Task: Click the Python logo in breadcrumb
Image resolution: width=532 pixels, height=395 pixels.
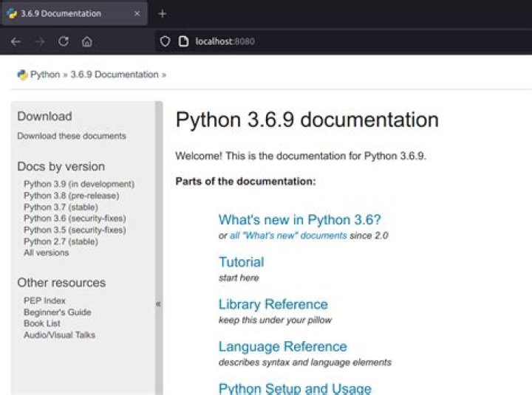Action: pyautogui.click(x=22, y=75)
